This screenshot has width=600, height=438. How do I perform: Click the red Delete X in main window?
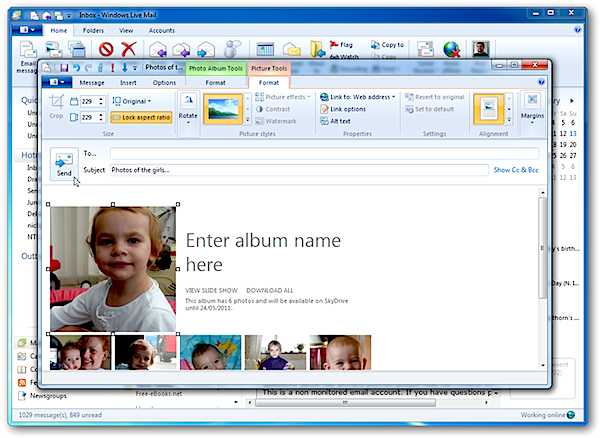(x=129, y=49)
